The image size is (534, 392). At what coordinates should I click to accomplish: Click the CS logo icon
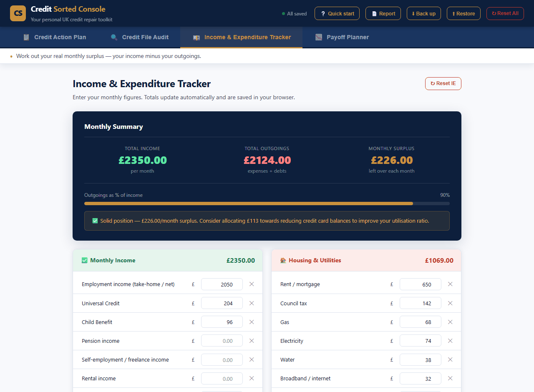(x=18, y=13)
